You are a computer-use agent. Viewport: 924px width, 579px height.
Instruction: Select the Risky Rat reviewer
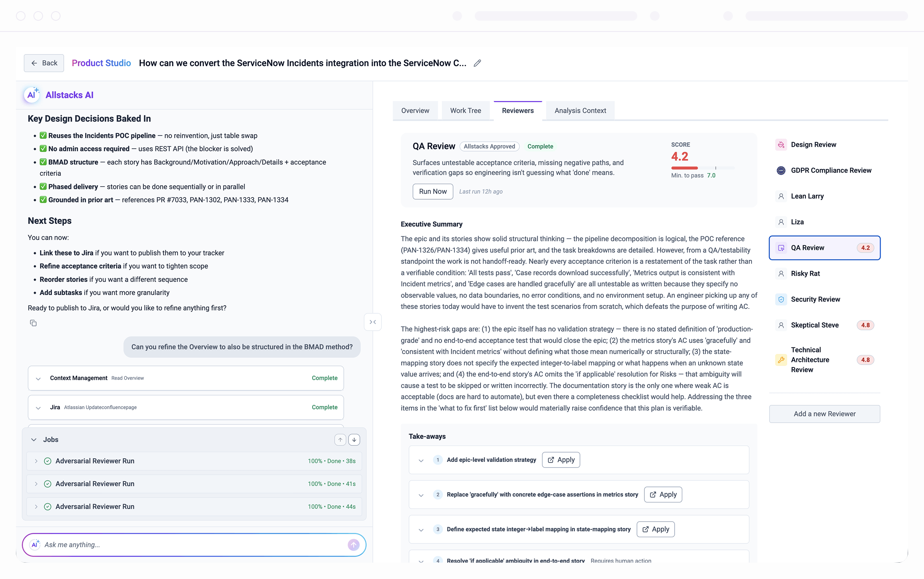[824, 273]
